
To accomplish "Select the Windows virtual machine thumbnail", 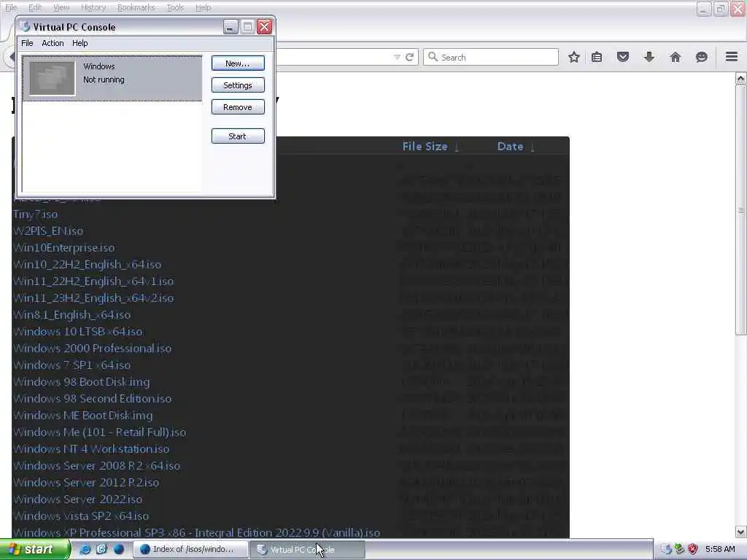I will coord(53,78).
